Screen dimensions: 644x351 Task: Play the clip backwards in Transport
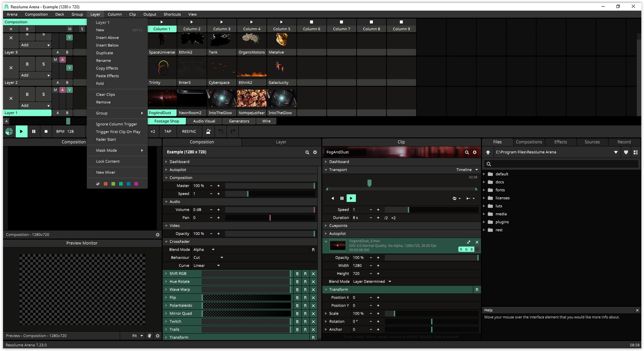(333, 198)
